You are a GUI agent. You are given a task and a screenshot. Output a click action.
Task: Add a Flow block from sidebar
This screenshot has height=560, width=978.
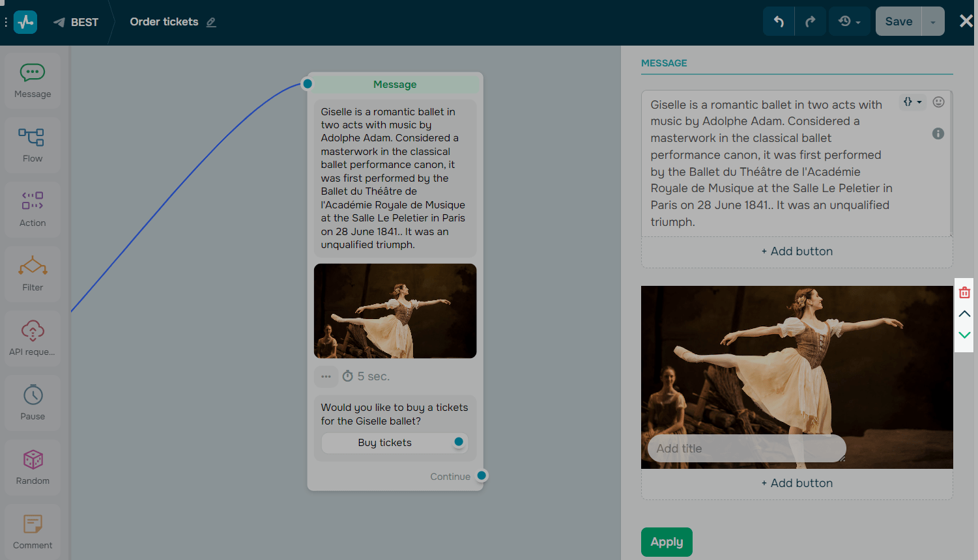[x=33, y=145]
